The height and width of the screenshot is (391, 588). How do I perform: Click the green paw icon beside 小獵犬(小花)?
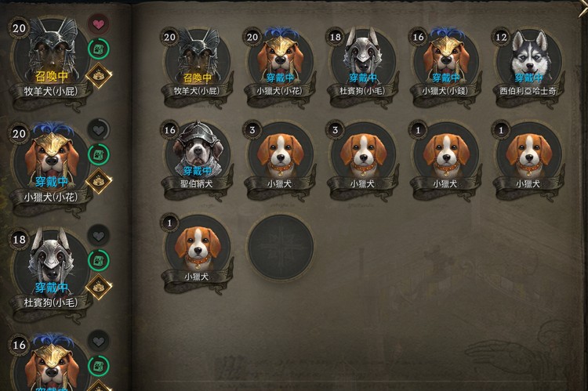(x=99, y=155)
